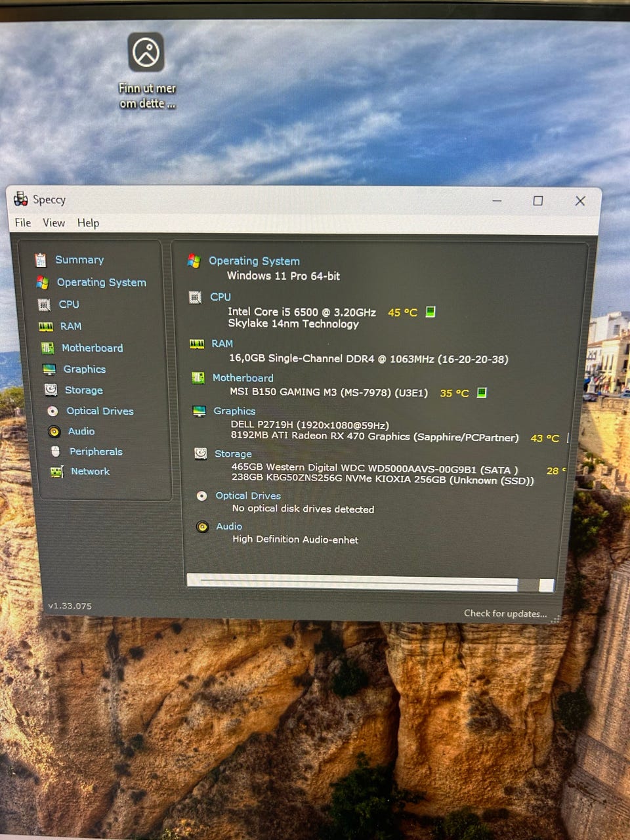Image resolution: width=630 pixels, height=840 pixels.
Task: Click 'Windows 11 Pro 64-bit' text
Action: 283,276
